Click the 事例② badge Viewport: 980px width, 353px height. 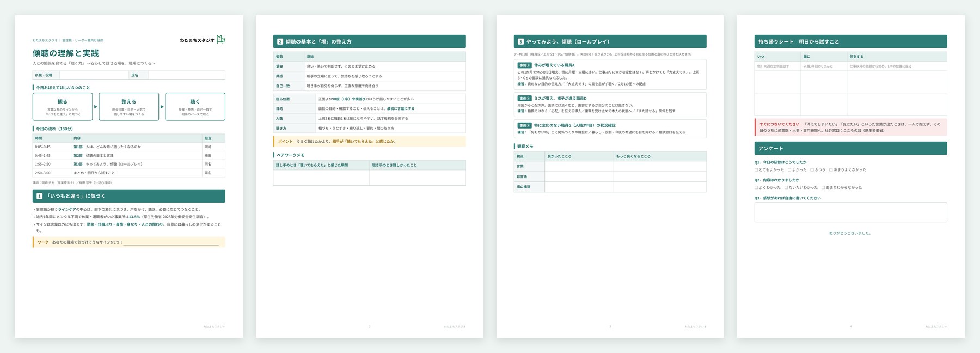pos(524,99)
